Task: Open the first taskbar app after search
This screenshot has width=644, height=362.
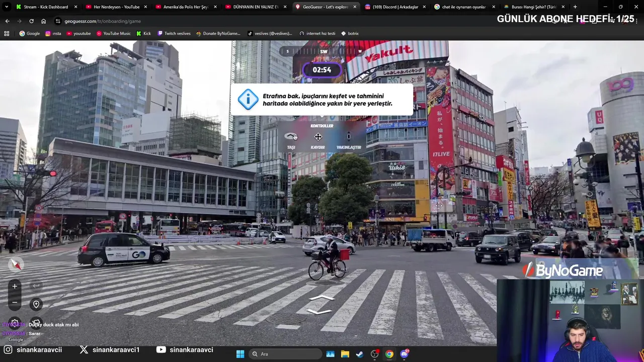Action: [x=330, y=354]
